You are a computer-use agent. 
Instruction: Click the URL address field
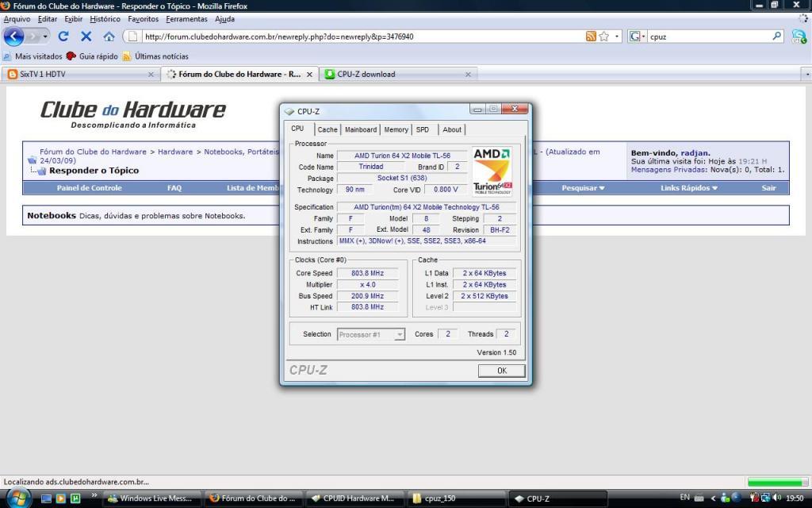[362, 37]
